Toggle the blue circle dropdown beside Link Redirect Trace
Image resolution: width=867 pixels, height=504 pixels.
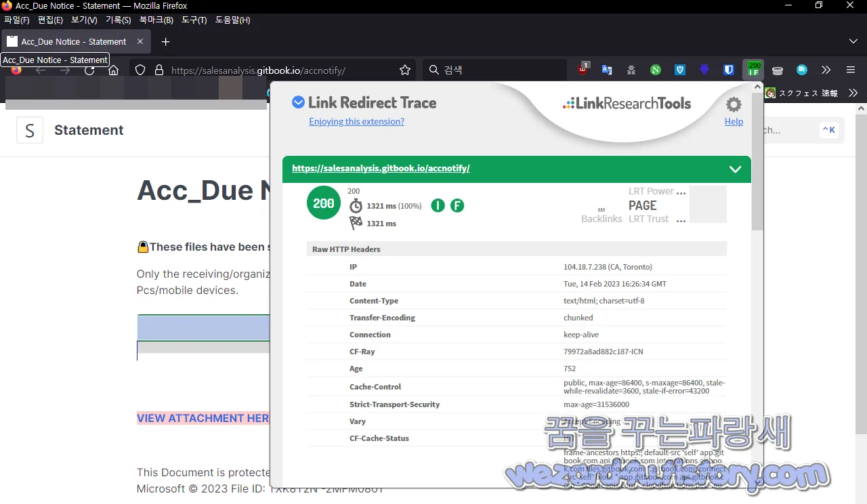(x=298, y=102)
